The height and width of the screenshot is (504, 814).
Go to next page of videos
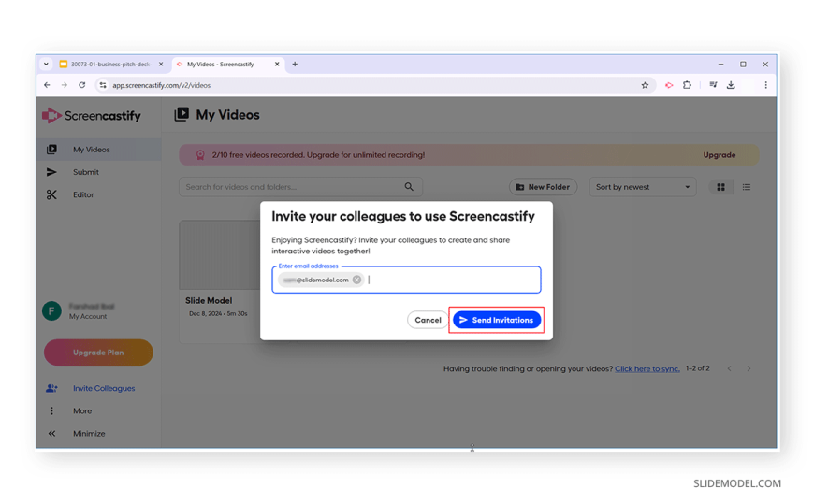[749, 368]
